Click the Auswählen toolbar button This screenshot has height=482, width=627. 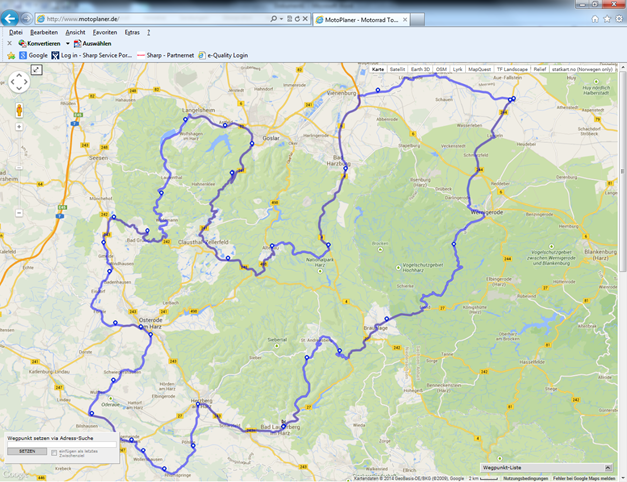click(x=92, y=43)
